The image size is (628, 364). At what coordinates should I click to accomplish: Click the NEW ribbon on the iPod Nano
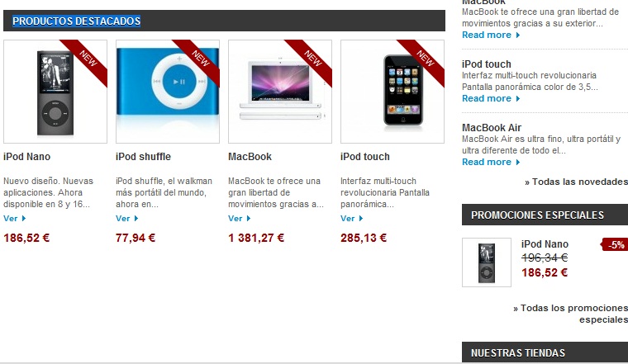point(88,59)
